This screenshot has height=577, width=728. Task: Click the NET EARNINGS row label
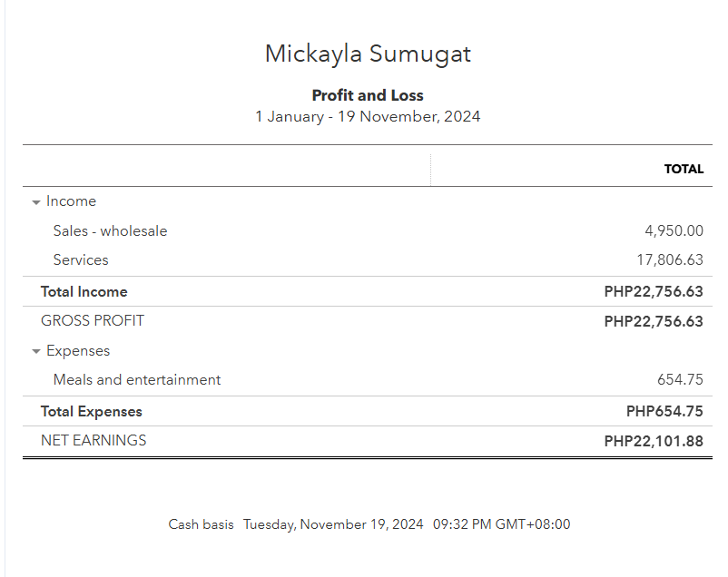pos(93,441)
